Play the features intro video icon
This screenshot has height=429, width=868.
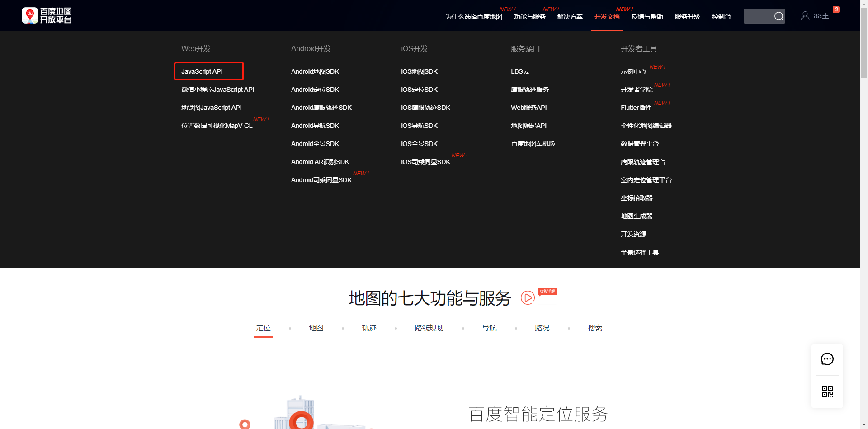527,298
